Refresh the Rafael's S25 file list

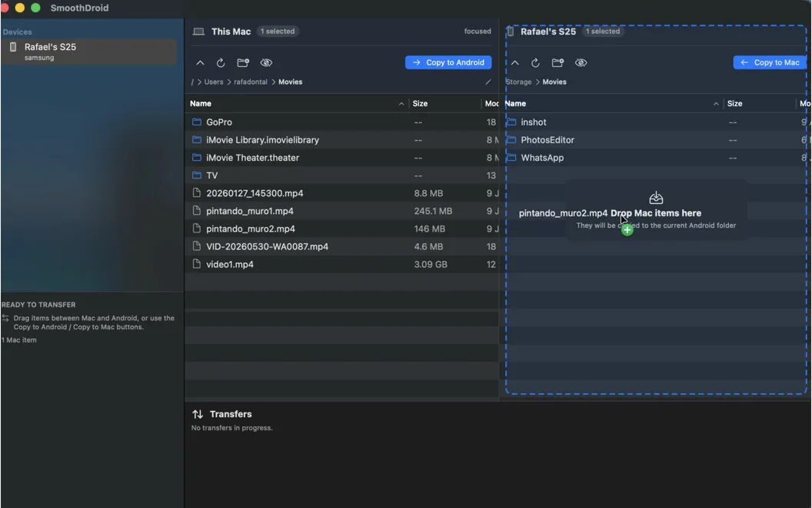[x=535, y=62]
